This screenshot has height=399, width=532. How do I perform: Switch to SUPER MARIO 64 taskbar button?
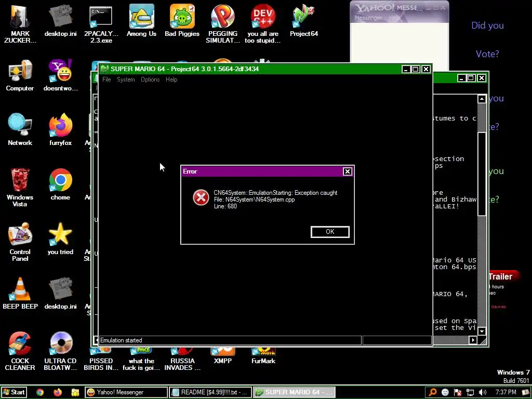295,392
